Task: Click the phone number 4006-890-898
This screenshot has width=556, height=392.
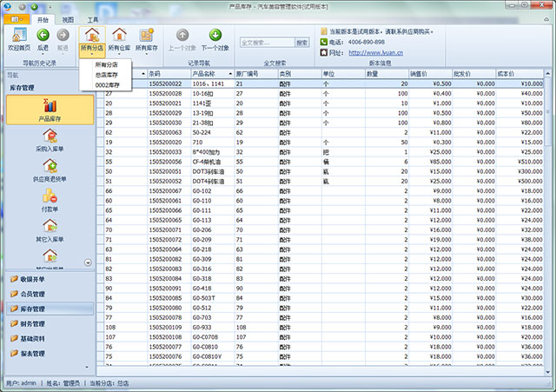Action: pyautogui.click(x=367, y=42)
